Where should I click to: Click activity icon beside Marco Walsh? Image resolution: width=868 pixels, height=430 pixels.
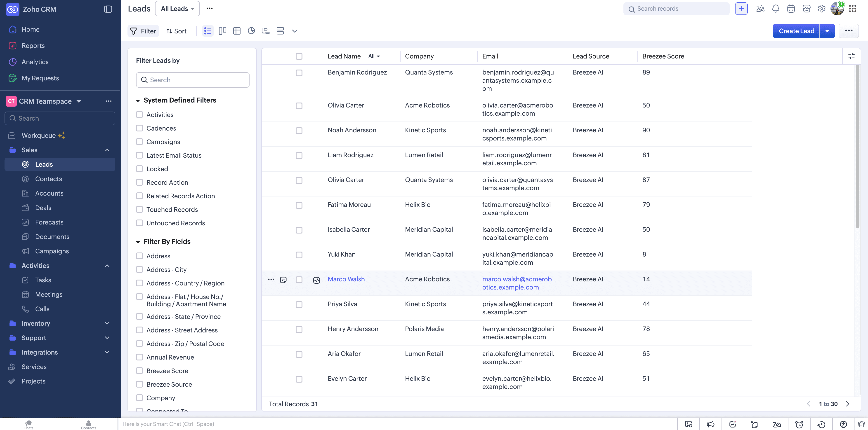coord(316,280)
